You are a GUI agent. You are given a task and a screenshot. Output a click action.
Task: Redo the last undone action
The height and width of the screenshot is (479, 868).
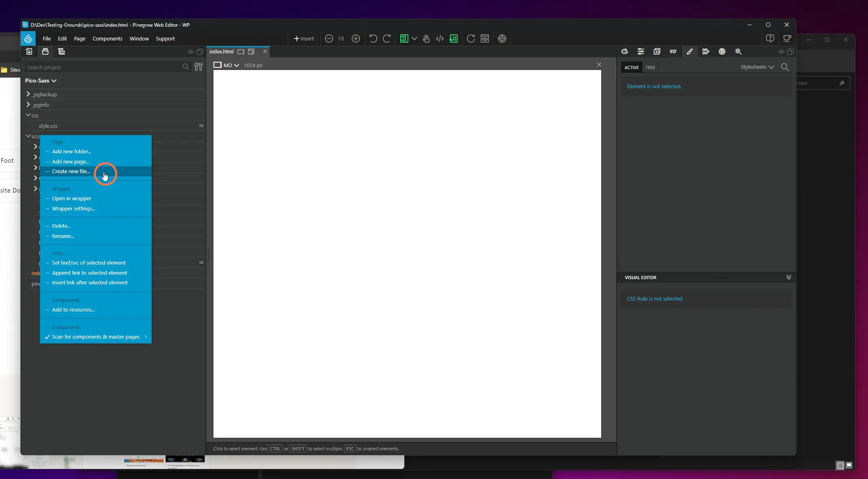pos(387,38)
